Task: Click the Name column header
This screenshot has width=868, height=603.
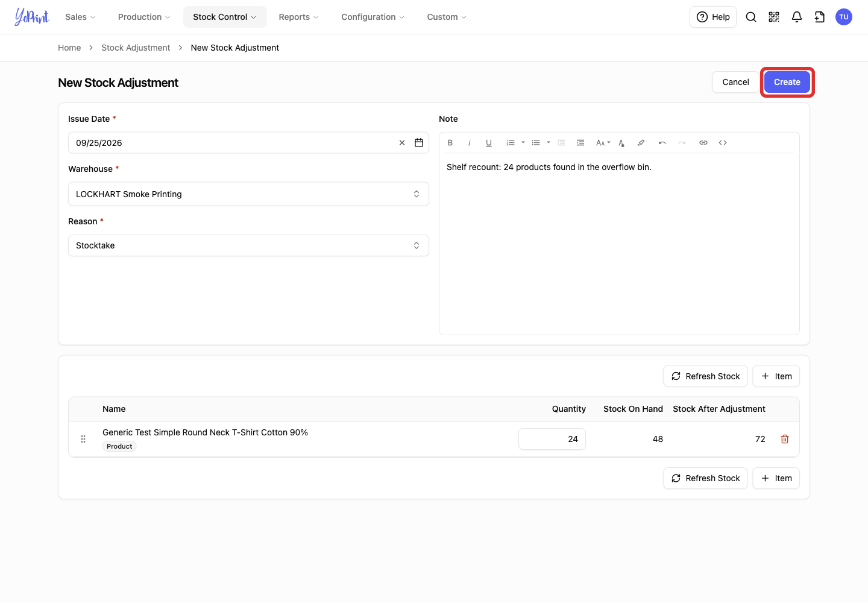Action: coord(114,409)
